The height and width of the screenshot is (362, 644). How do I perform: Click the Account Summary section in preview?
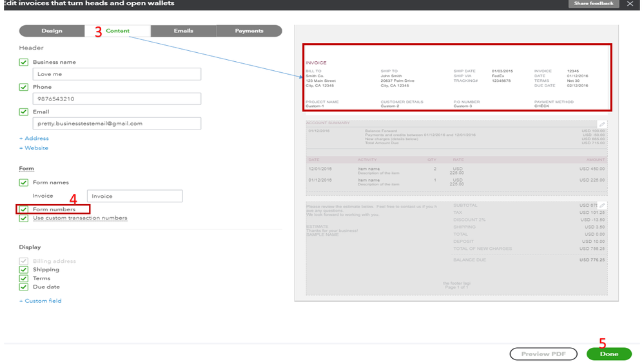pos(456,134)
